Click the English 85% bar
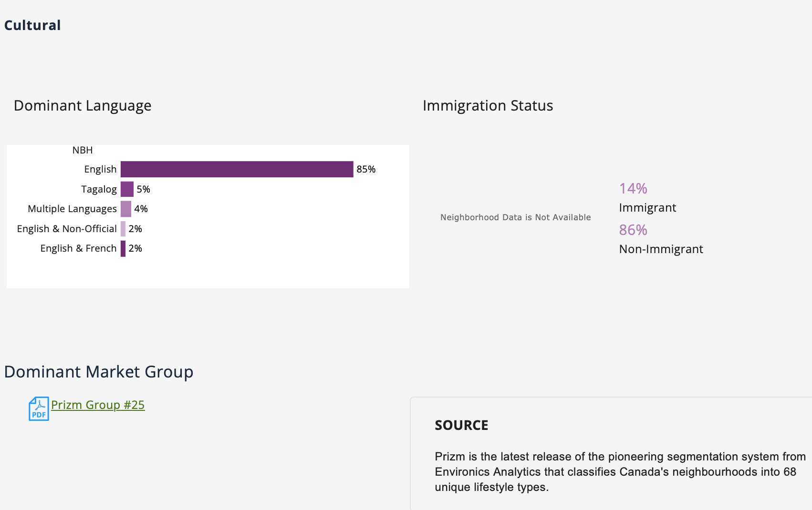The height and width of the screenshot is (510, 812). (237, 169)
